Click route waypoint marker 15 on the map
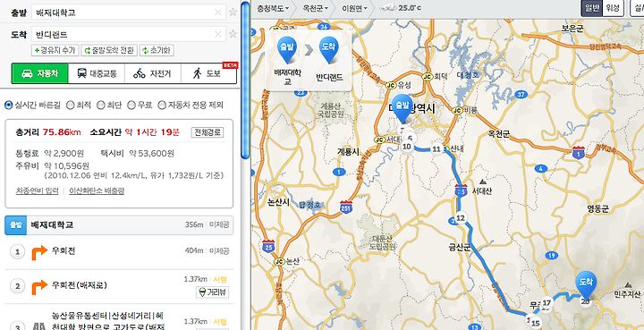This screenshot has width=644, height=330. 535,322
